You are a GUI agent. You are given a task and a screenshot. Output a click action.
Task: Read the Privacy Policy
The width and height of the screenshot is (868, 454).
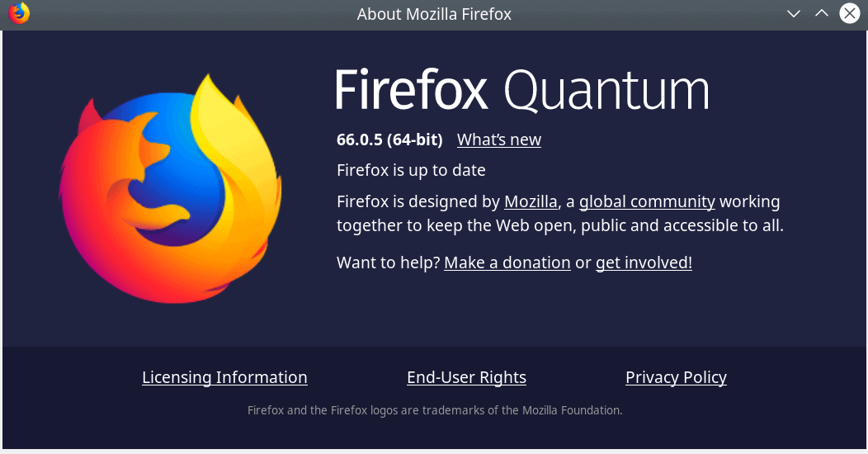pos(676,377)
